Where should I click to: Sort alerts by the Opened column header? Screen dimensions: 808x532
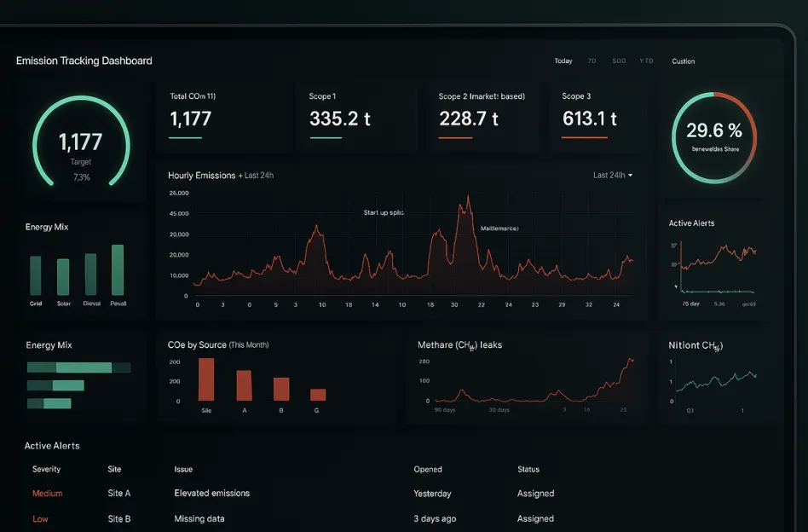click(x=428, y=469)
